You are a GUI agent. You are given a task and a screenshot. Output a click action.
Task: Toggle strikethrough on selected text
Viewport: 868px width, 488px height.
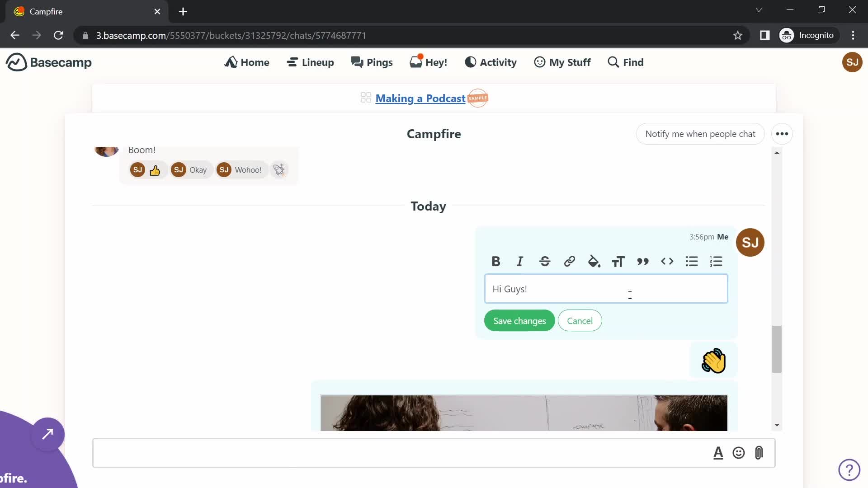544,261
